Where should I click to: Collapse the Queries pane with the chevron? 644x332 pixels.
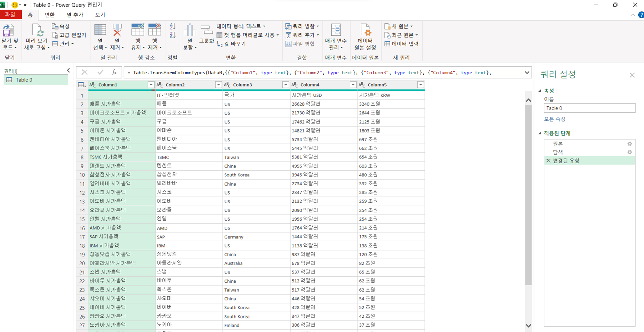[68, 71]
